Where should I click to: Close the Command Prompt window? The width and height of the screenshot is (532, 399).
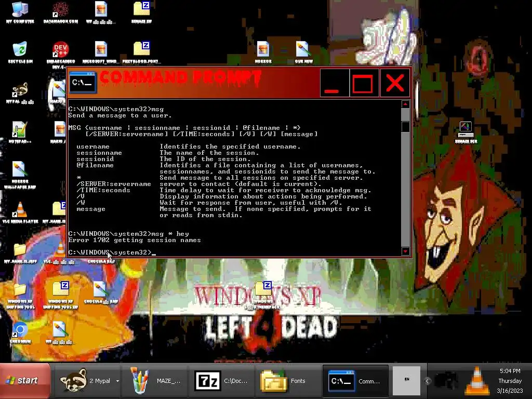point(395,83)
